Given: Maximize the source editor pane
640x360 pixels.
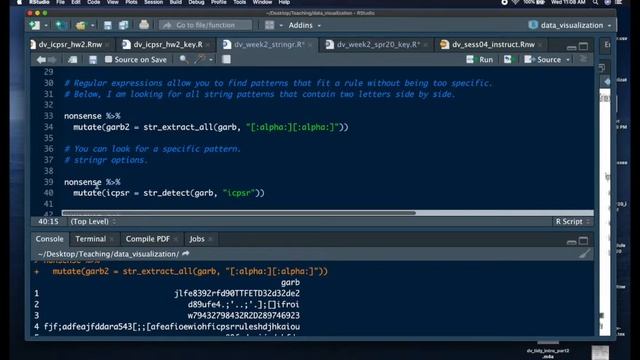Looking at the screenshot, I should (584, 46).
